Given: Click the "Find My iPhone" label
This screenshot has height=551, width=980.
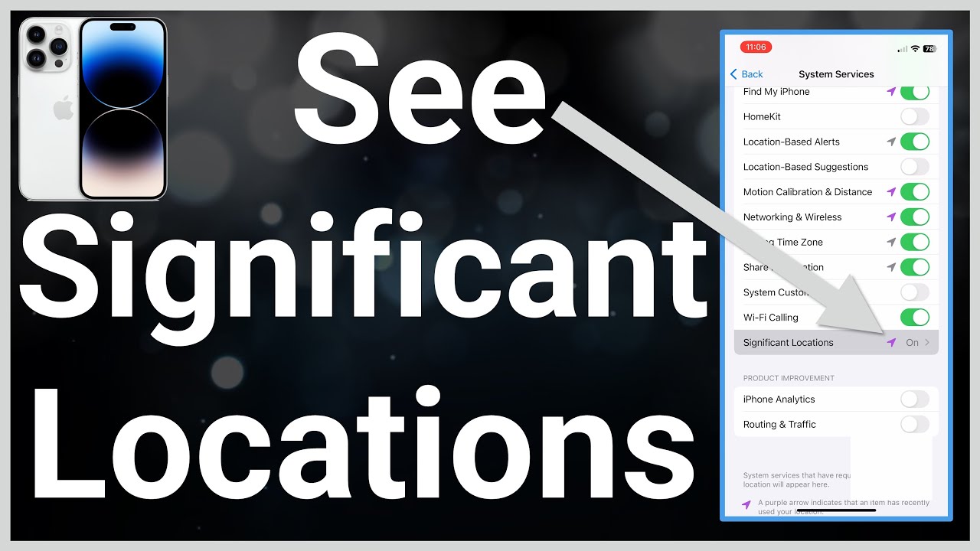Looking at the screenshot, I should (776, 92).
